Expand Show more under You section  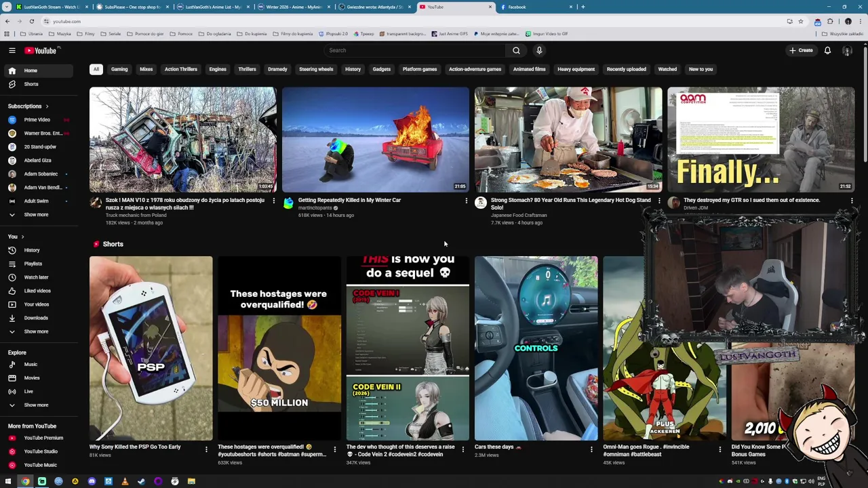pos(39,331)
